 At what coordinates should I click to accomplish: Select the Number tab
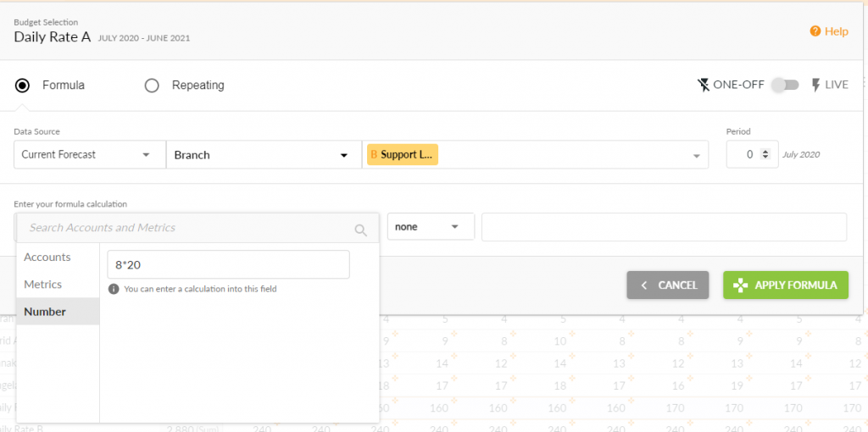[58, 312]
